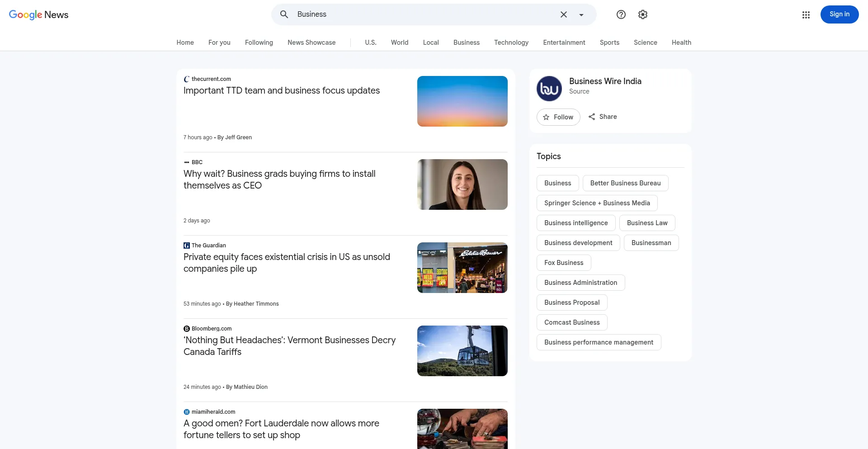Viewport: 868px width, 449px height.
Task: Click the 'Bloomberg.com' source name
Action: tap(212, 329)
